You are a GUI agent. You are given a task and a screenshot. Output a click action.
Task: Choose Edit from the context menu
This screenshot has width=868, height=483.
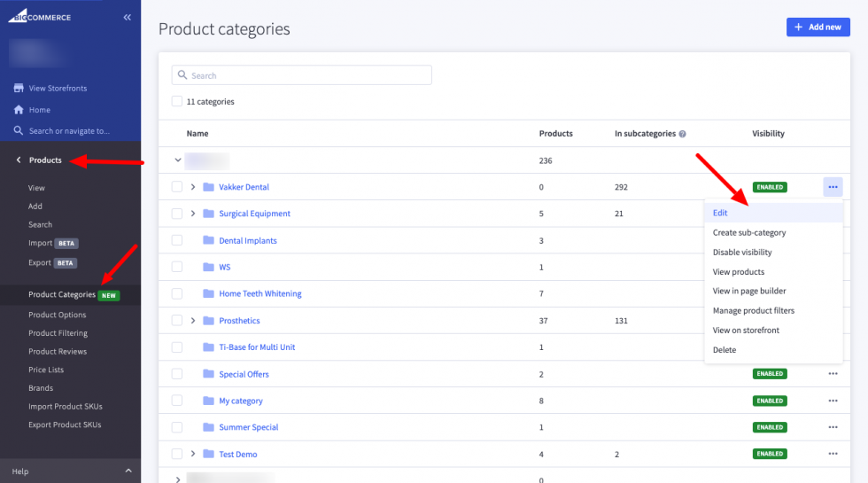(x=720, y=213)
